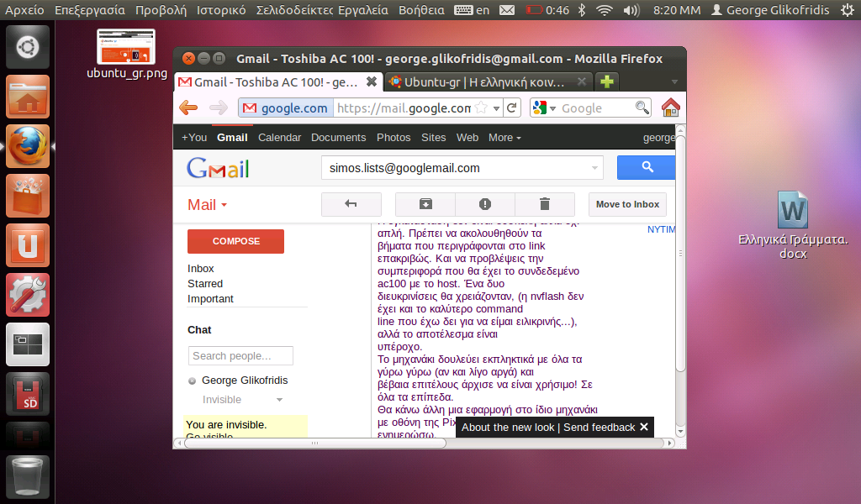Open clock showing 8:20 MM

pyautogui.click(x=677, y=10)
